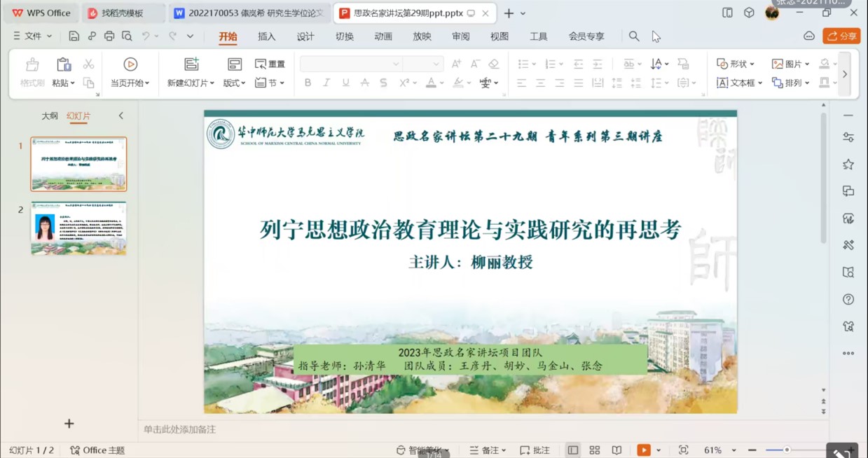868x458 pixels.
Task: Open the search magnifier in menu bar
Action: [633, 36]
